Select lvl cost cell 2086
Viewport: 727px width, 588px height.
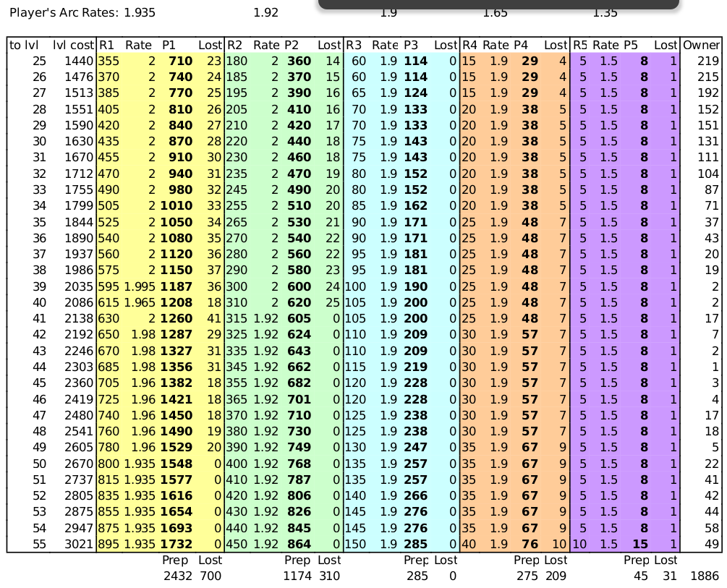pyautogui.click(x=79, y=302)
